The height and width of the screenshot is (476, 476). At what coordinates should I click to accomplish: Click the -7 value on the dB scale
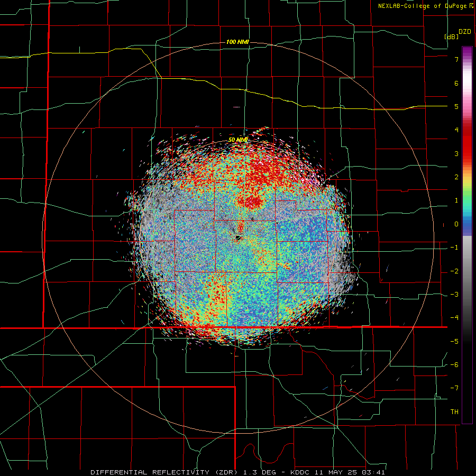tap(454, 388)
